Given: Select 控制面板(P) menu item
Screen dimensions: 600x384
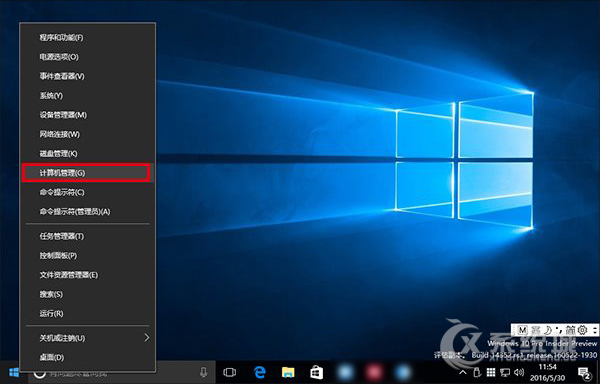Looking at the screenshot, I should coord(88,255).
